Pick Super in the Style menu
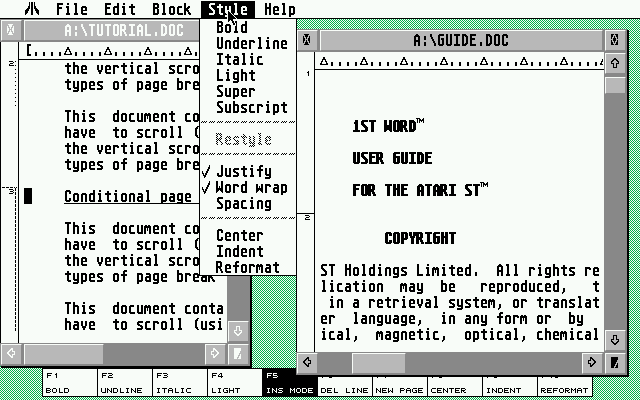Viewport: 640px width, 400px height. pos(248,91)
